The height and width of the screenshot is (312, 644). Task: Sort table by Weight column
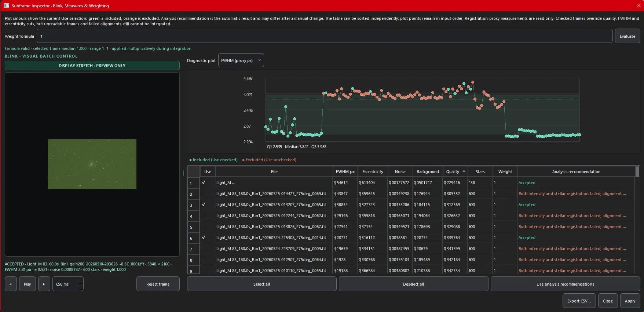pyautogui.click(x=505, y=172)
